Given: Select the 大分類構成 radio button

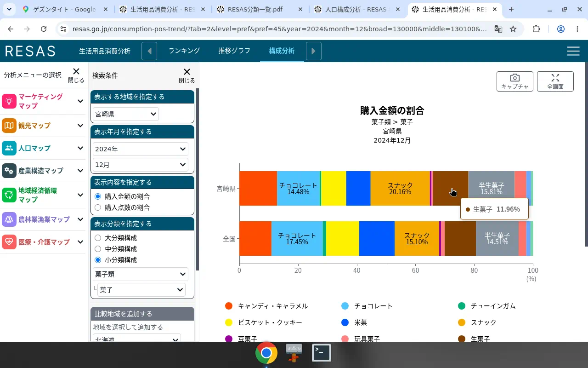Looking at the screenshot, I should click(97, 238).
